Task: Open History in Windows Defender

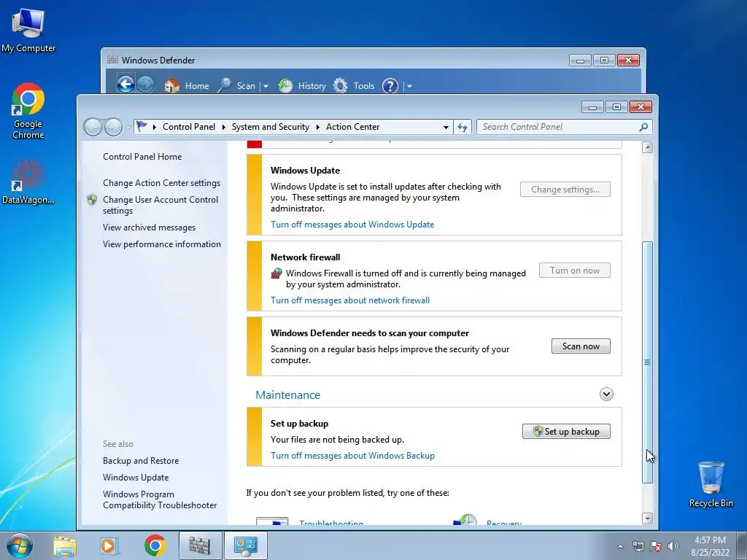Action: [302, 86]
